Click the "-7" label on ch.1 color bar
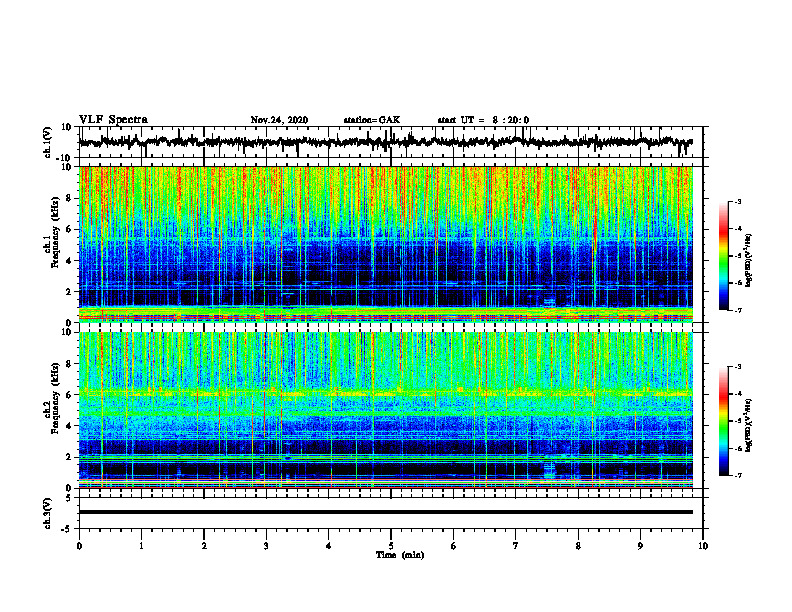 click(x=738, y=310)
